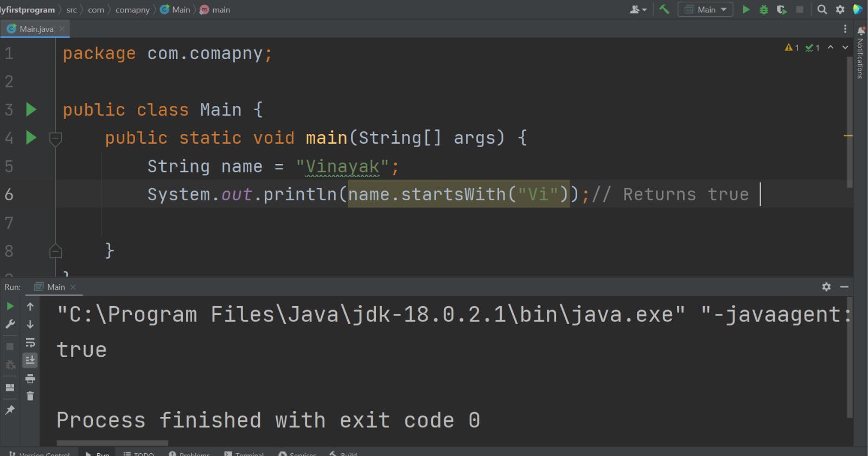Image resolution: width=868 pixels, height=456 pixels.
Task: Hide the Run panel with minus button
Action: click(x=844, y=287)
